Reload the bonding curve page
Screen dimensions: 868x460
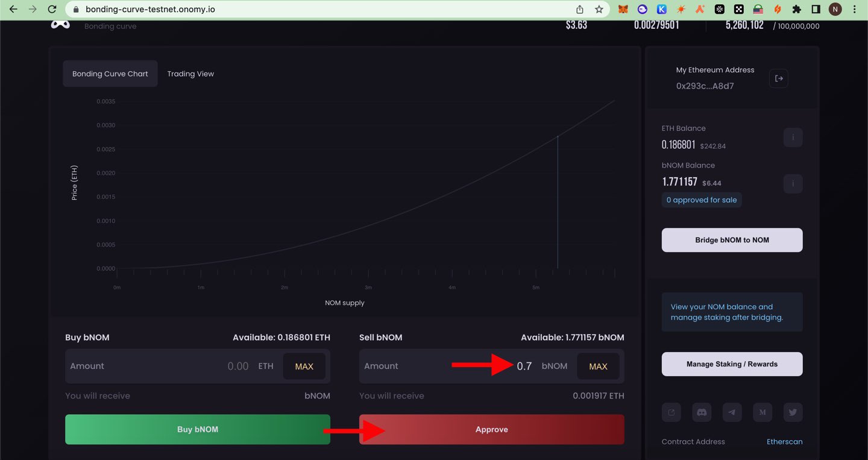52,9
